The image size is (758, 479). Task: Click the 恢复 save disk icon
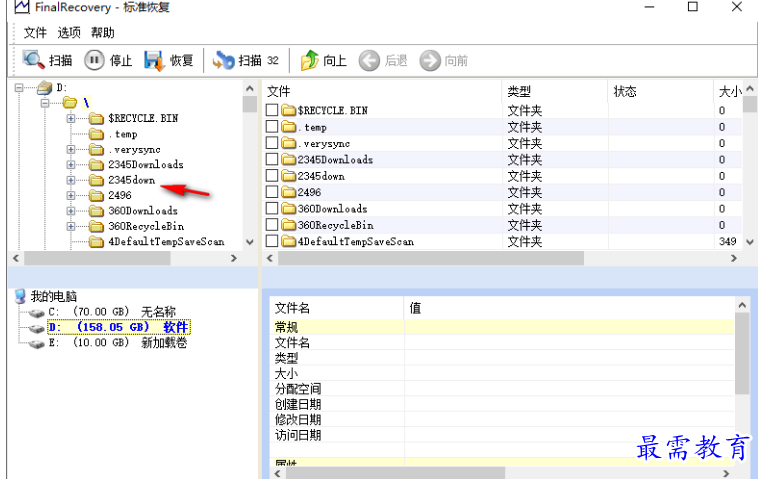tap(155, 60)
